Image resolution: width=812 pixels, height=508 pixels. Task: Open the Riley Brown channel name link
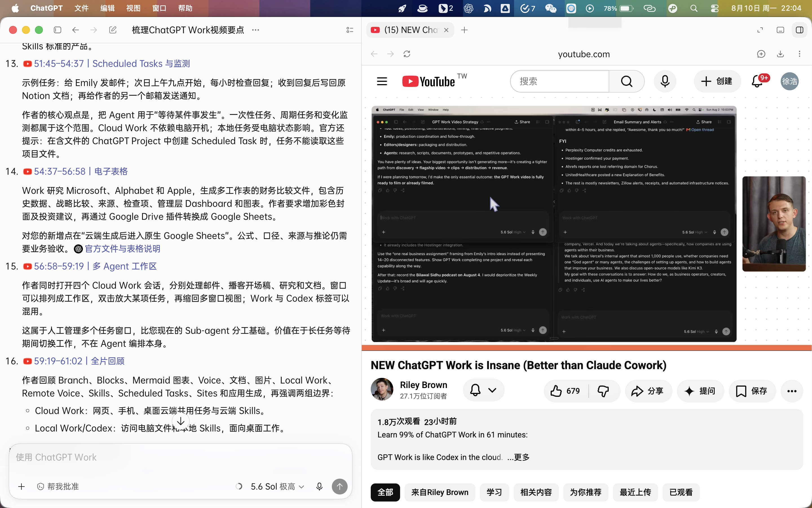pos(423,385)
